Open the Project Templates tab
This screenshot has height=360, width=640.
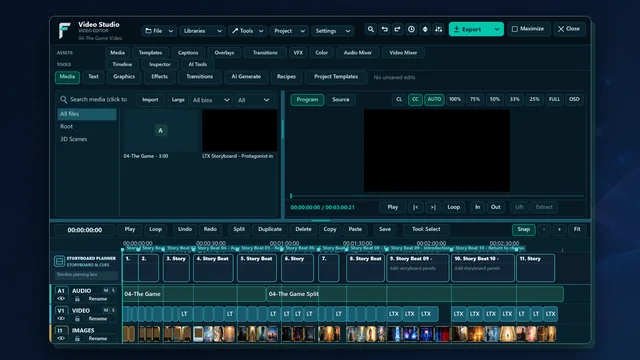[x=336, y=77]
